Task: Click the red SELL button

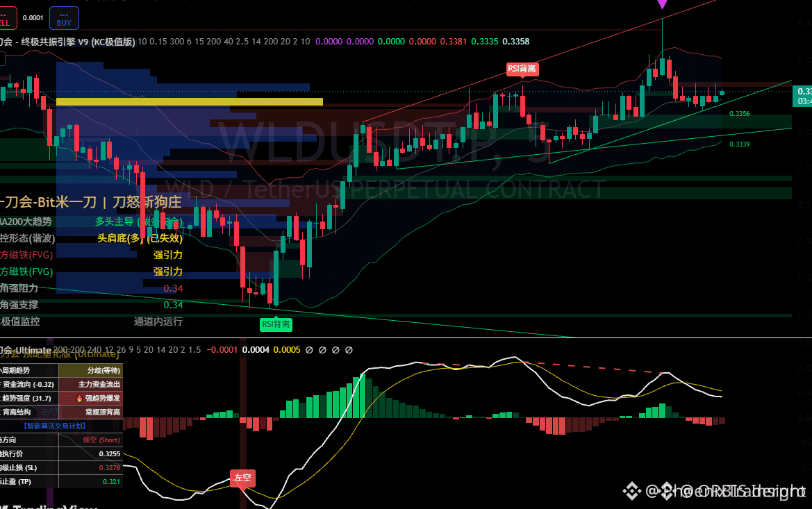Action: [x=7, y=18]
